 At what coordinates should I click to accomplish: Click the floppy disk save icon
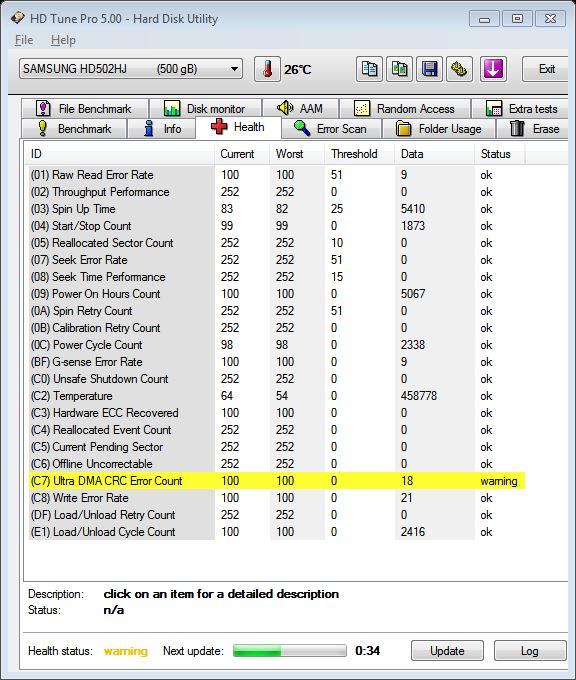pos(429,69)
